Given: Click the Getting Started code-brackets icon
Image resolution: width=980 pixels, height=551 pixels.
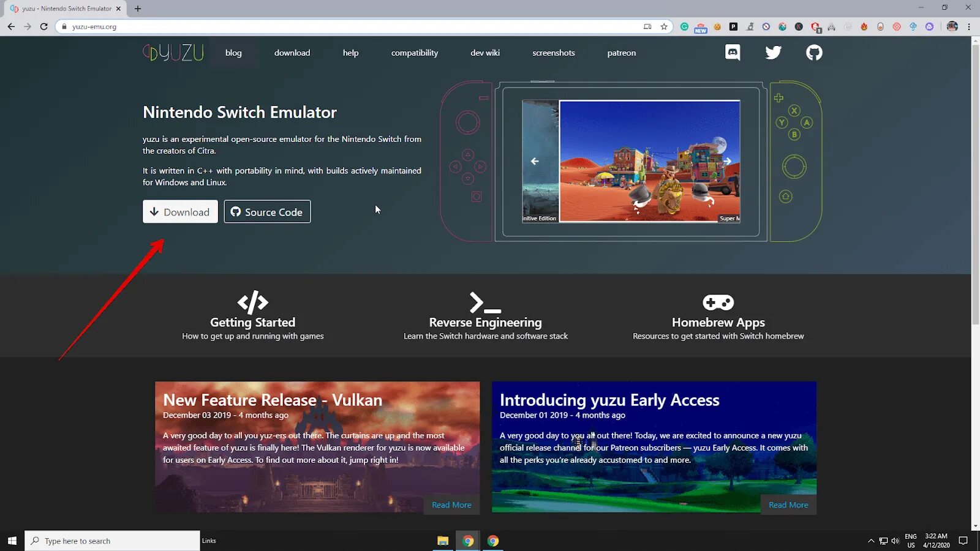Looking at the screenshot, I should (x=253, y=302).
